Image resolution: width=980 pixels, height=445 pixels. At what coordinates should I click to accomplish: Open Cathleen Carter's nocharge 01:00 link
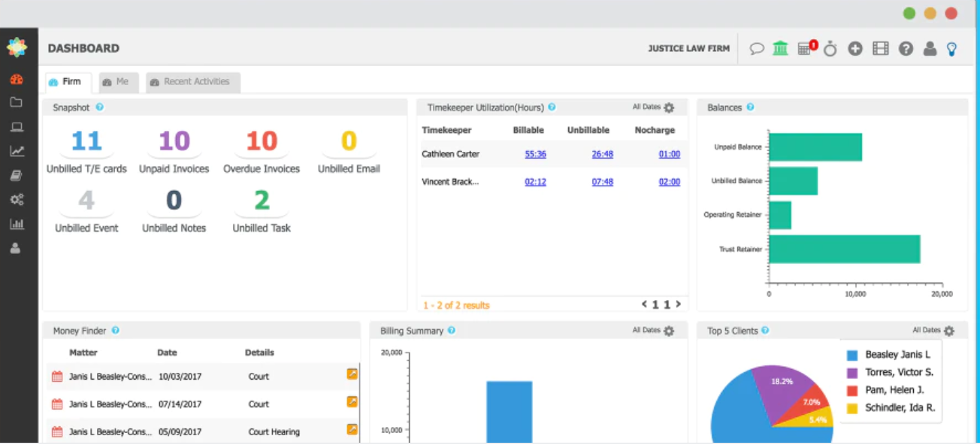coord(670,154)
